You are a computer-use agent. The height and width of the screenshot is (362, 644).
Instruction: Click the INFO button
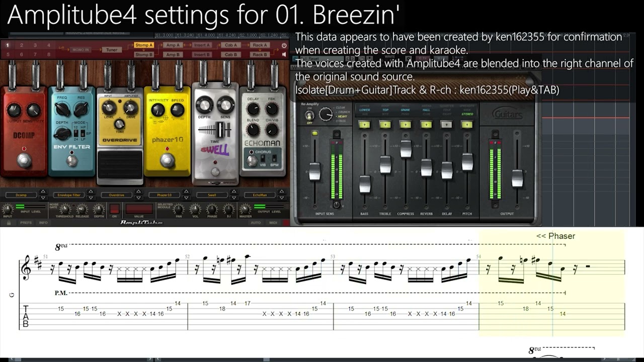(x=44, y=222)
